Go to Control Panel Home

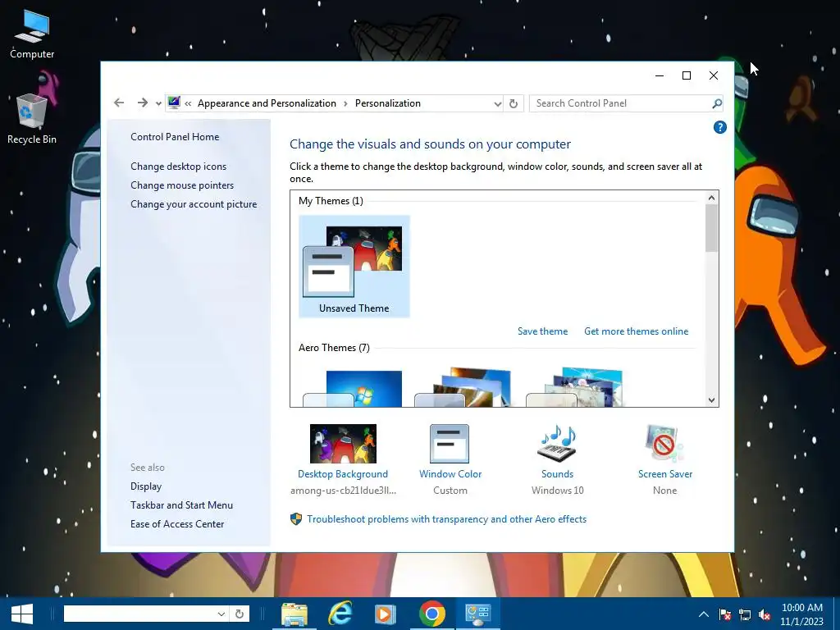point(175,137)
